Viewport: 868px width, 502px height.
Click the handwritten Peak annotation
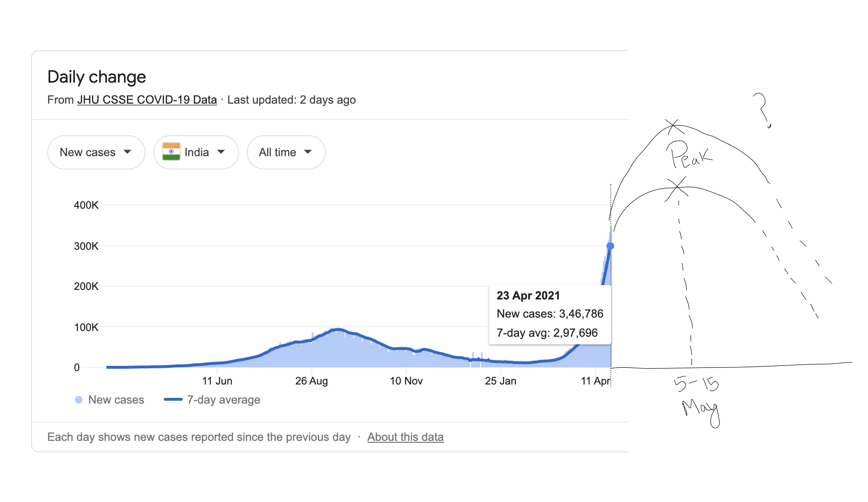tap(690, 155)
